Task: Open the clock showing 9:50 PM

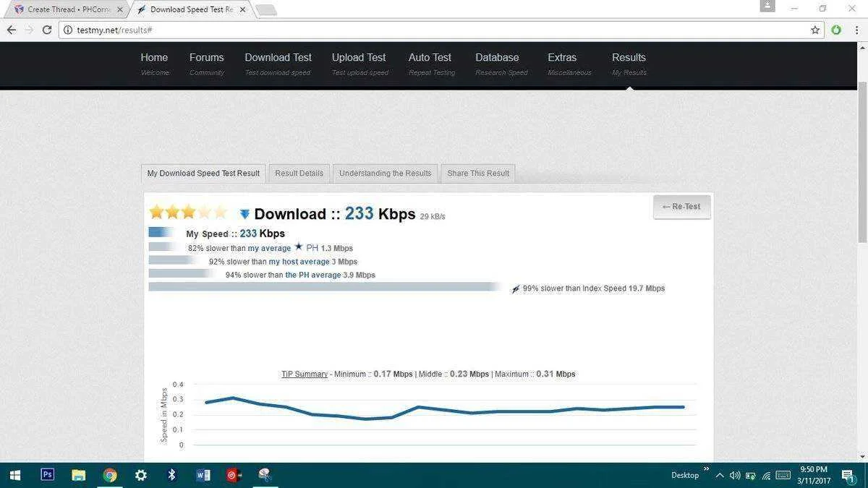Action: (x=814, y=475)
